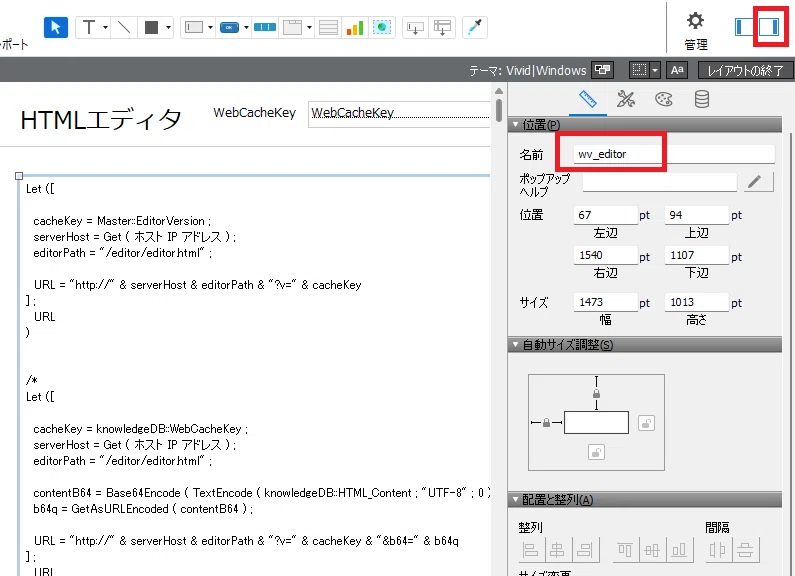
Task: Select the Line tool
Action: (x=124, y=27)
